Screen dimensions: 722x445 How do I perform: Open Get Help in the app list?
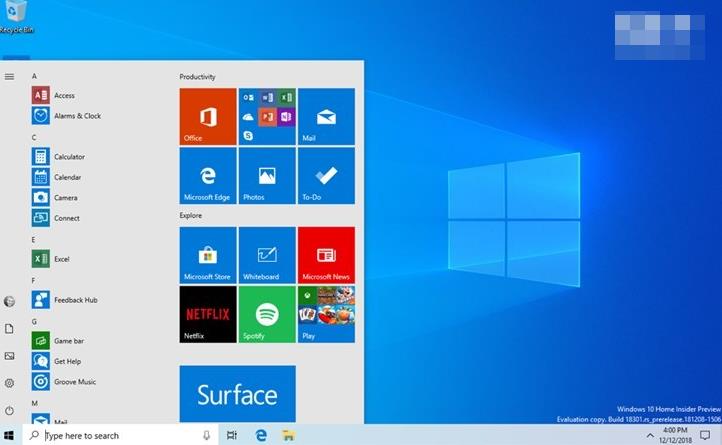coord(57,361)
